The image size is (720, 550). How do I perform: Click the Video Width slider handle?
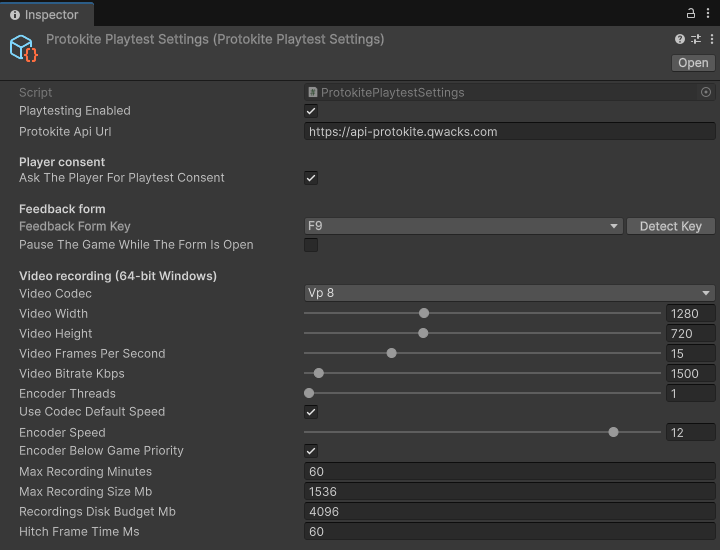(x=424, y=313)
